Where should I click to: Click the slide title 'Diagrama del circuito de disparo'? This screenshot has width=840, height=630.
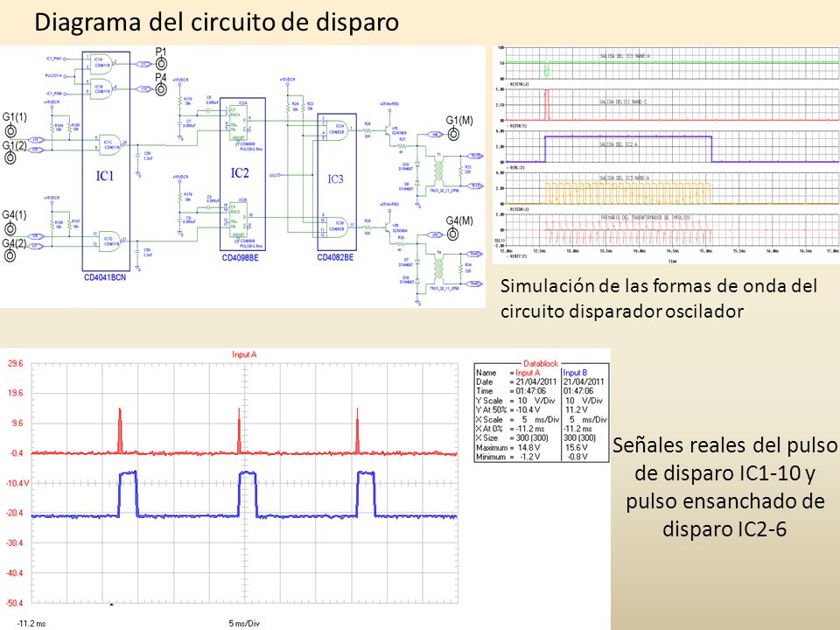click(216, 23)
